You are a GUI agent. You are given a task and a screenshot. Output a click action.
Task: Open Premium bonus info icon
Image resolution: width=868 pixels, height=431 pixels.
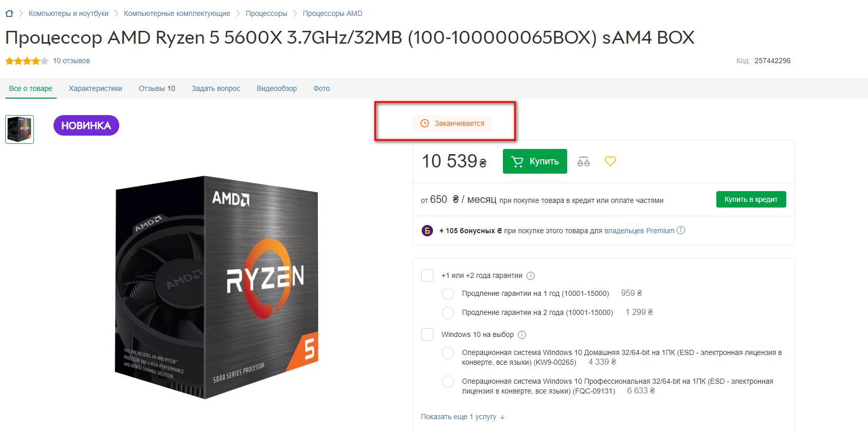tap(681, 230)
